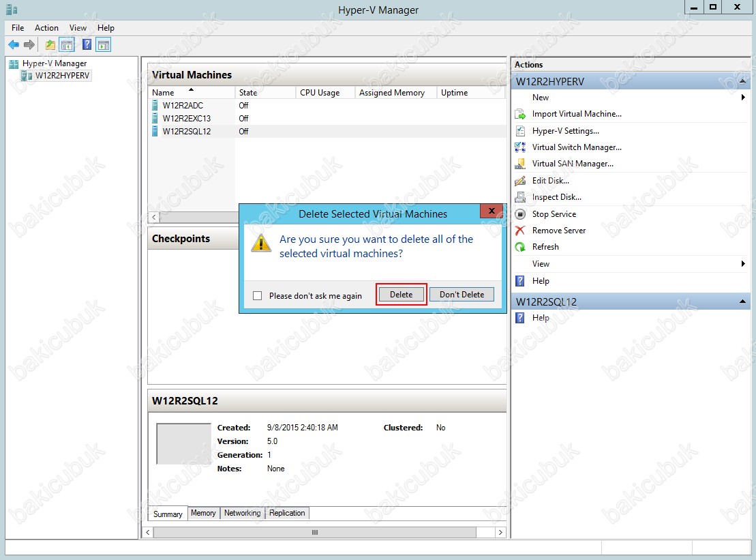This screenshot has width=756, height=560.
Task: Click the Remove Server action link
Action: pyautogui.click(x=559, y=231)
